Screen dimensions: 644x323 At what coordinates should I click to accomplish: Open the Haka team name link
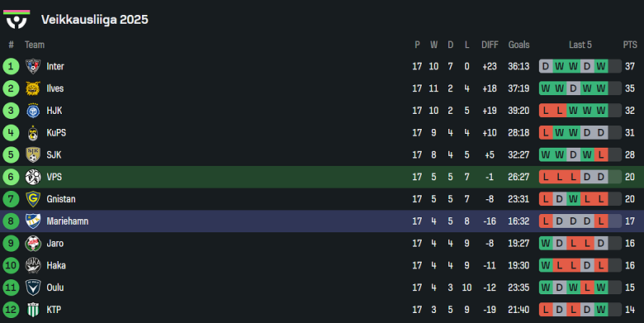(x=56, y=265)
